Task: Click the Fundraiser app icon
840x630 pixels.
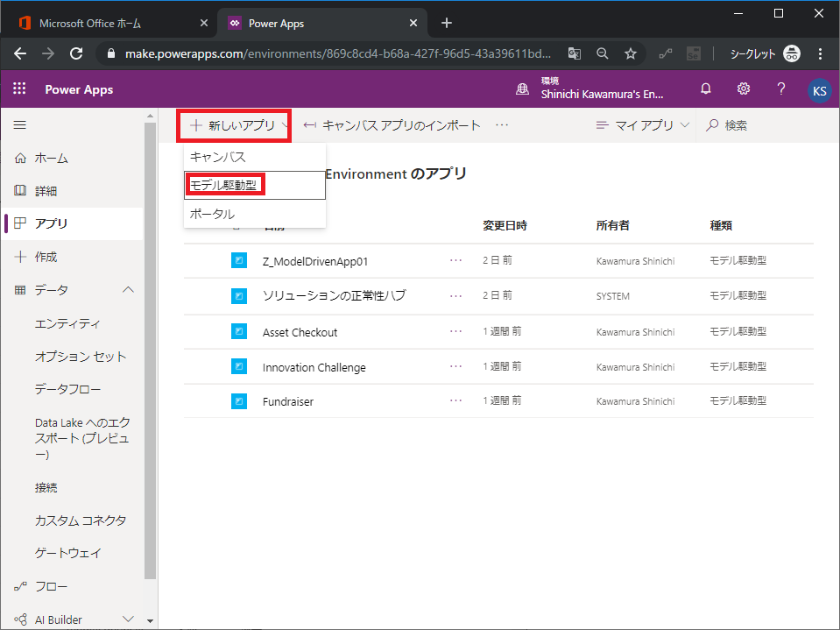Action: click(x=239, y=400)
